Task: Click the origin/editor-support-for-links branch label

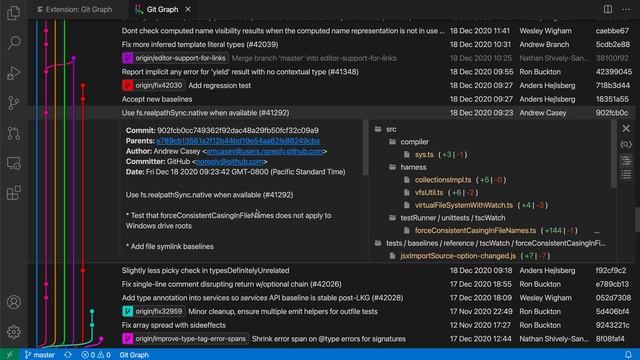Action: 175,58
